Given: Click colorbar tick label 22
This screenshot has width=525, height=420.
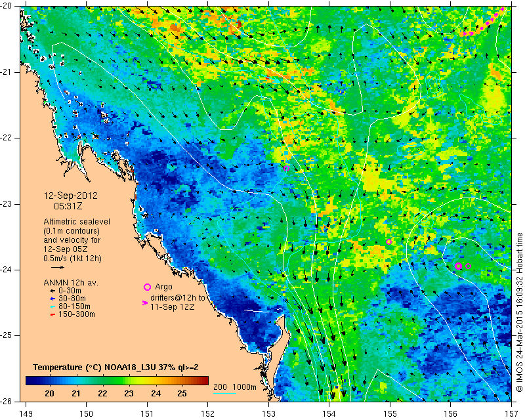Looking at the screenshot, I should click(x=102, y=394).
